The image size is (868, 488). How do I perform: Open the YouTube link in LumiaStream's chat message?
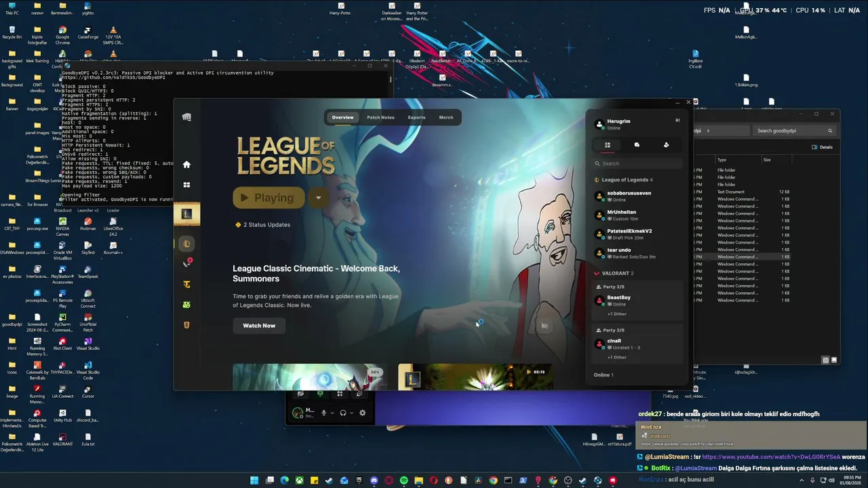[771, 457]
